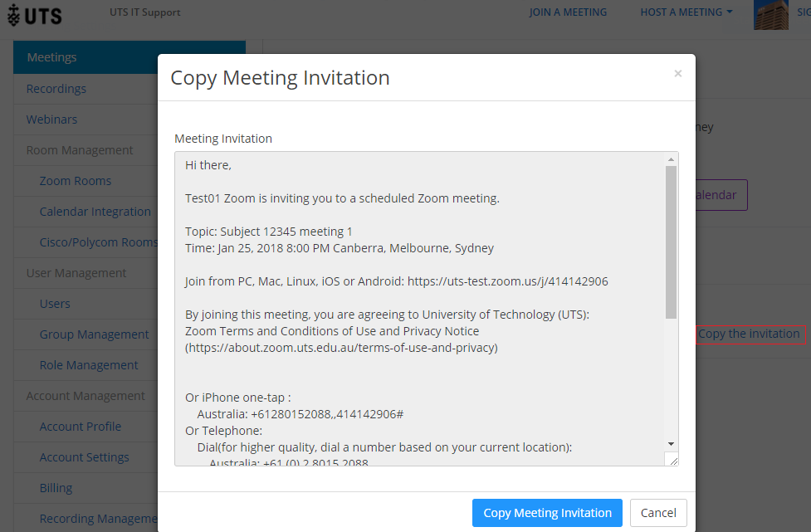Cancel the invitation dialog

pyautogui.click(x=658, y=513)
